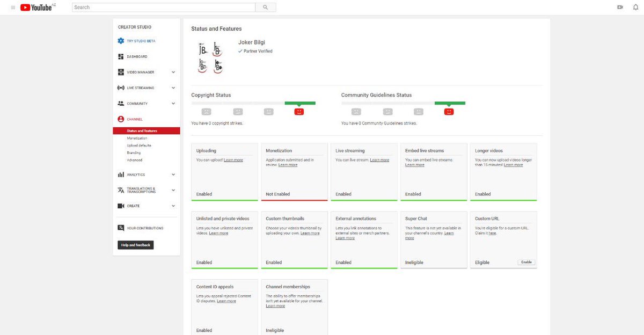Click the Help and feedback button
The width and height of the screenshot is (644, 335).
click(136, 245)
